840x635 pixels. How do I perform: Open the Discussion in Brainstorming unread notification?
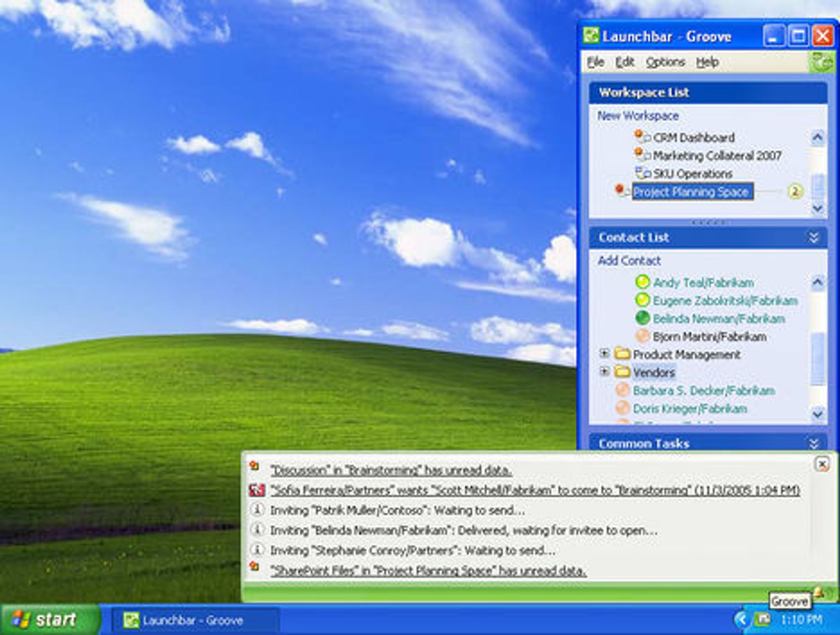coord(391,470)
